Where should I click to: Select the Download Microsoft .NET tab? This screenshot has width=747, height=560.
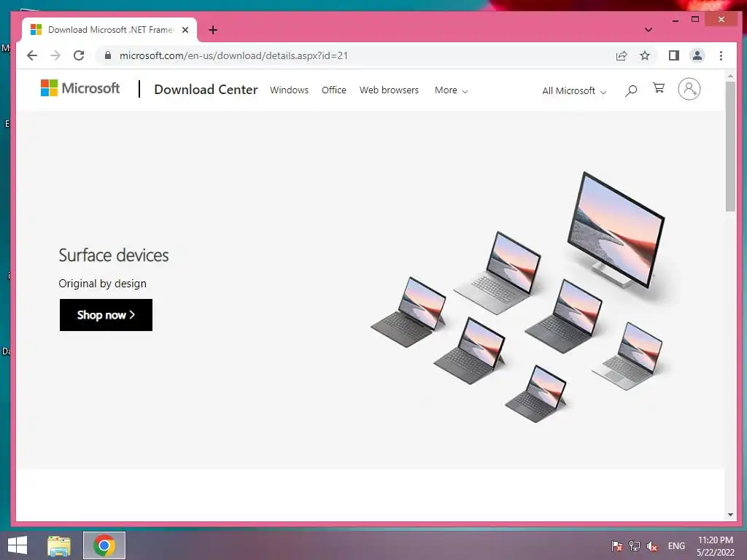pos(109,30)
